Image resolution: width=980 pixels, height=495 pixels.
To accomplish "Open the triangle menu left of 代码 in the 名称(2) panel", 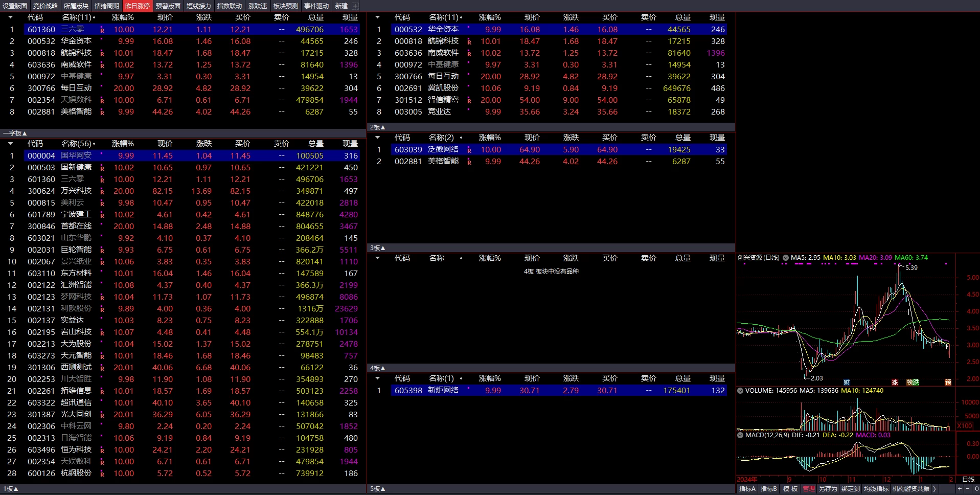I will pyautogui.click(x=377, y=137).
